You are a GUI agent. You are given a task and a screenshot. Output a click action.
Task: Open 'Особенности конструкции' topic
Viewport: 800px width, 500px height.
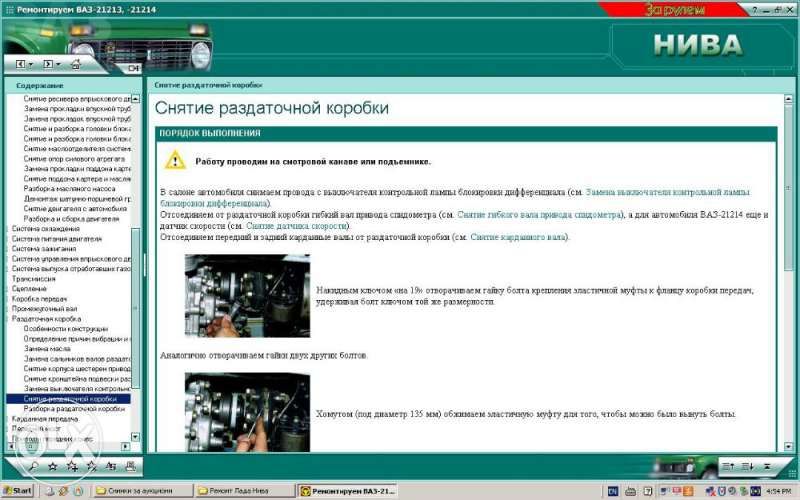(x=66, y=329)
